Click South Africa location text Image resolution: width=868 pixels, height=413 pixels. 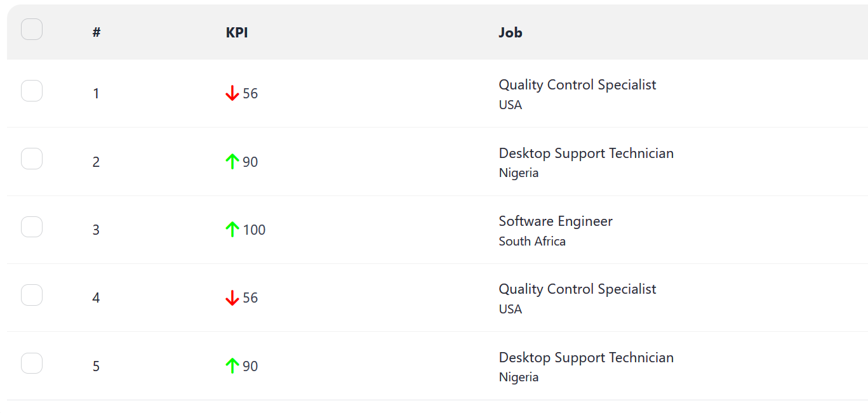tap(532, 242)
